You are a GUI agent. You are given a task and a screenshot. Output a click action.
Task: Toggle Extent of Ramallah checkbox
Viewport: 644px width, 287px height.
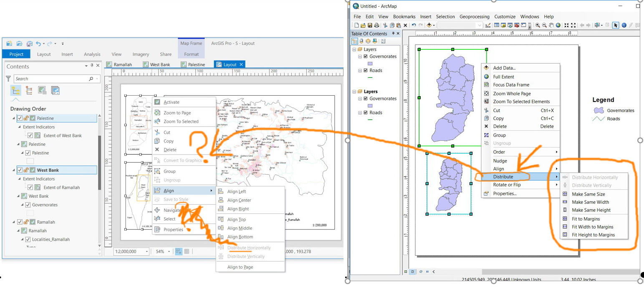click(x=30, y=188)
